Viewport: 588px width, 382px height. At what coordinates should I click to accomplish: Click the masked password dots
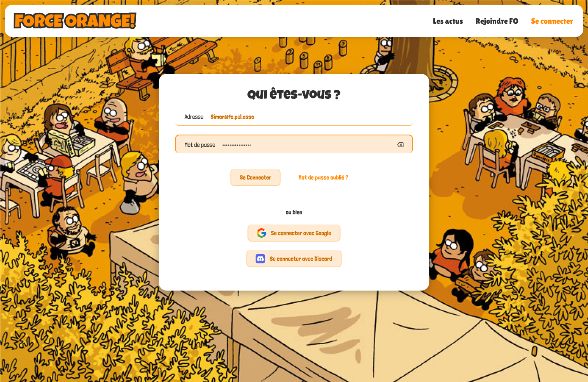pos(236,145)
